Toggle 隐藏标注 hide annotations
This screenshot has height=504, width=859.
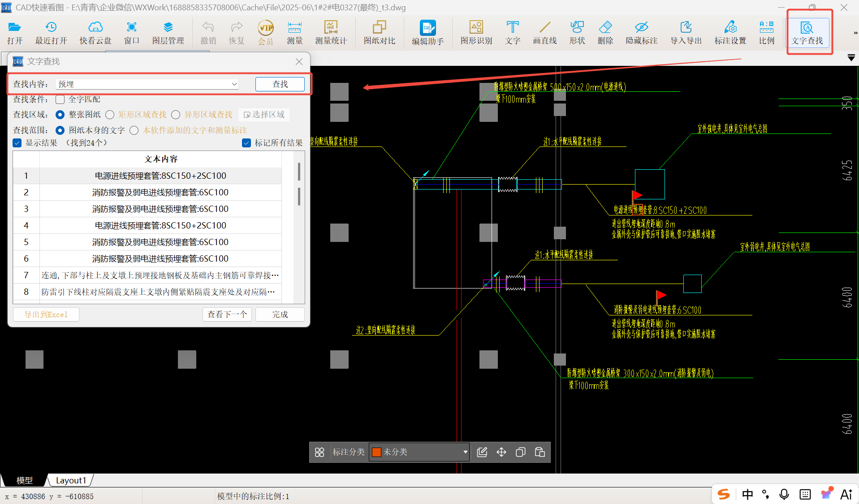(641, 32)
